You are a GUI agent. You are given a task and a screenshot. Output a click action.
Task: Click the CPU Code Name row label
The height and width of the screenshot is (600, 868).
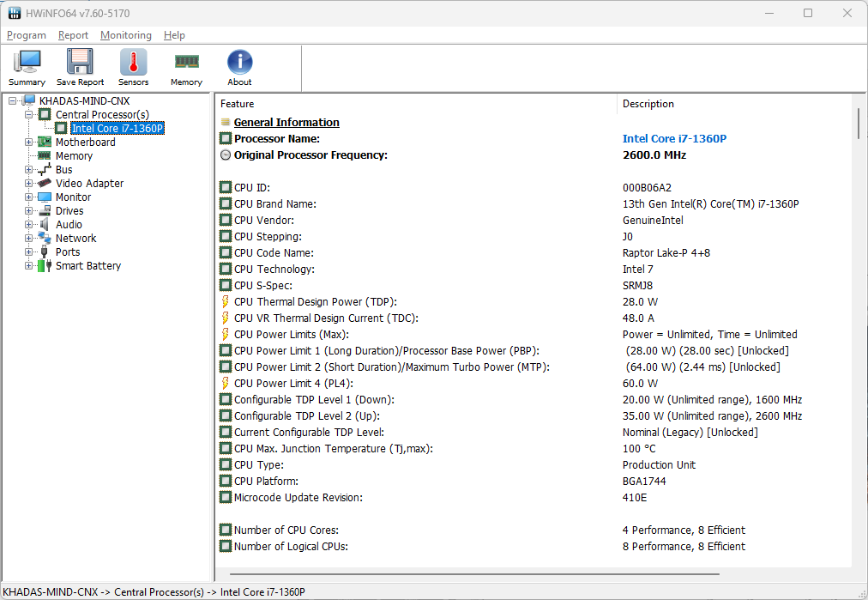click(x=274, y=253)
